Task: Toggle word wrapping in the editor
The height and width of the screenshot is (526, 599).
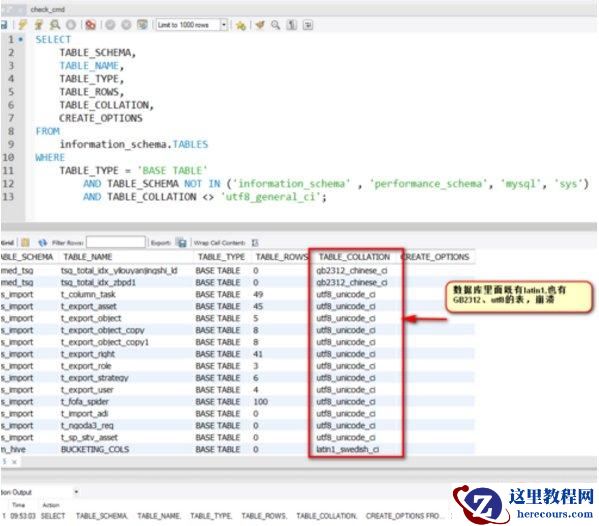Action: click(308, 25)
